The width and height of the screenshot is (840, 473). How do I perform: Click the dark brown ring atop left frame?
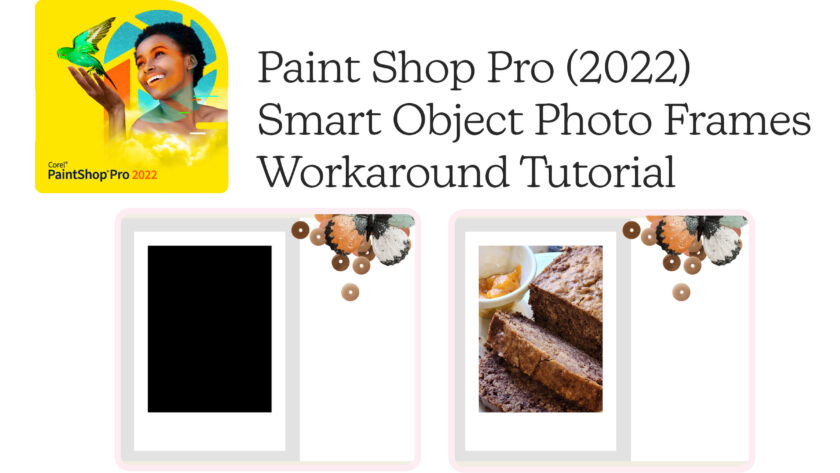[x=300, y=230]
